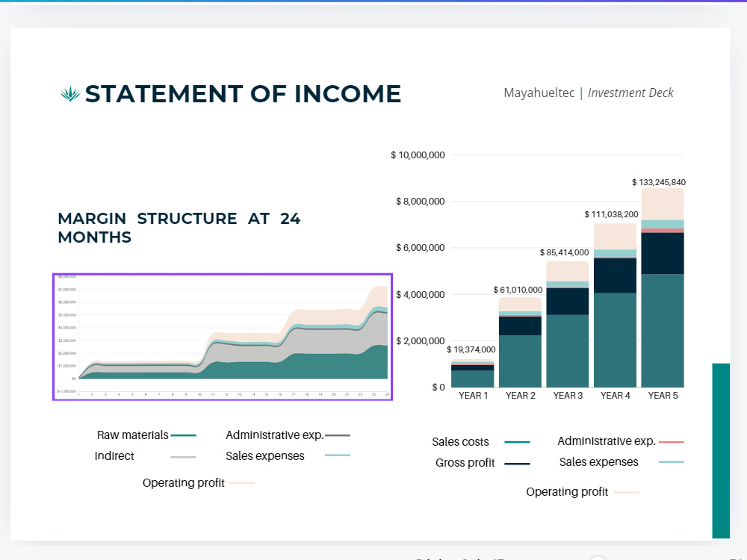747x560 pixels.
Task: Click the $ 111,038,200 data label
Action: [611, 214]
